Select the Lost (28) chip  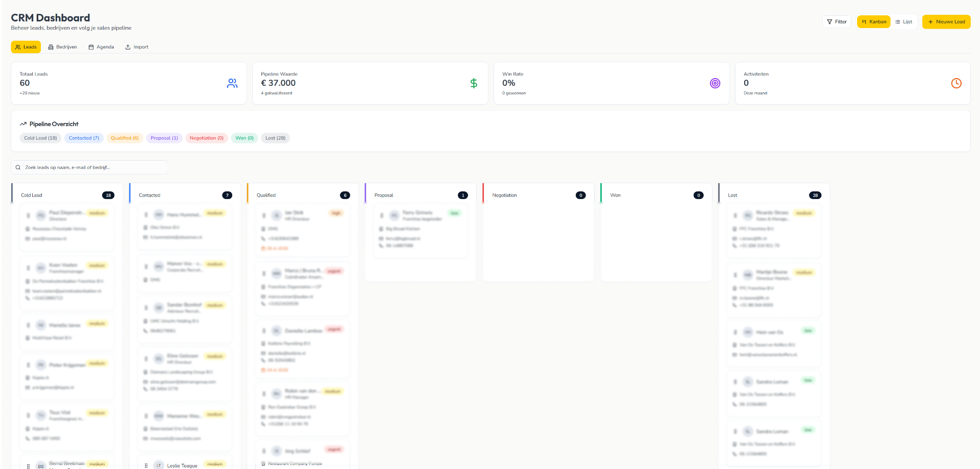(x=275, y=138)
